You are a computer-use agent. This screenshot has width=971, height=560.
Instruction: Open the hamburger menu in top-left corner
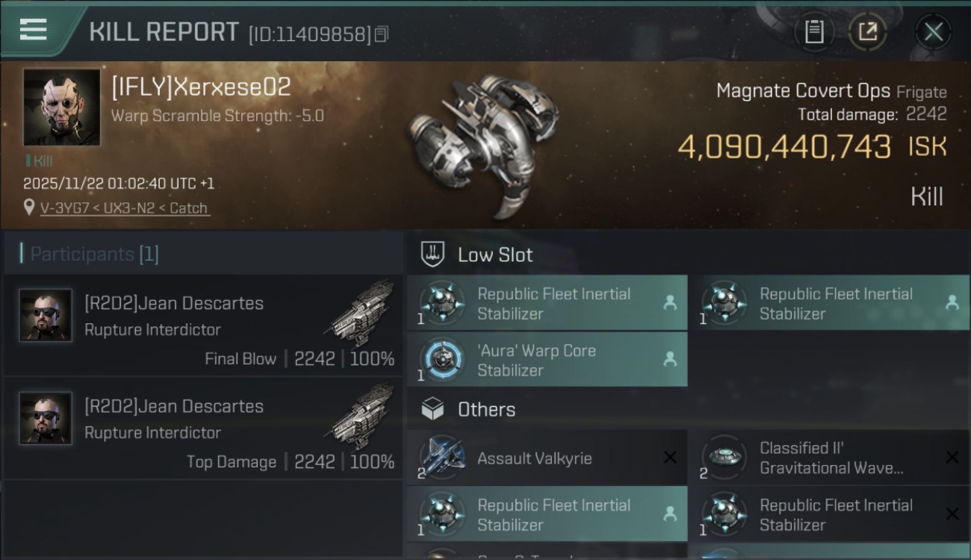34,30
